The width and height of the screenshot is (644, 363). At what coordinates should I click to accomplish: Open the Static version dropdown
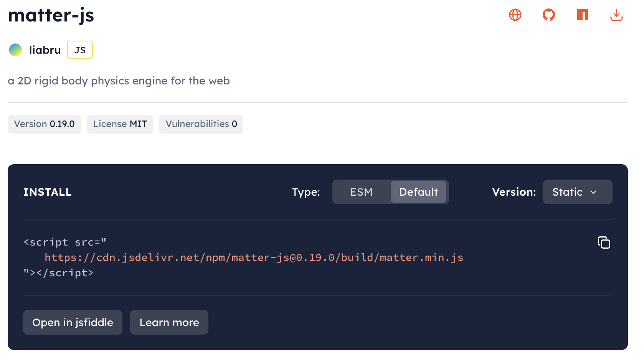click(578, 192)
